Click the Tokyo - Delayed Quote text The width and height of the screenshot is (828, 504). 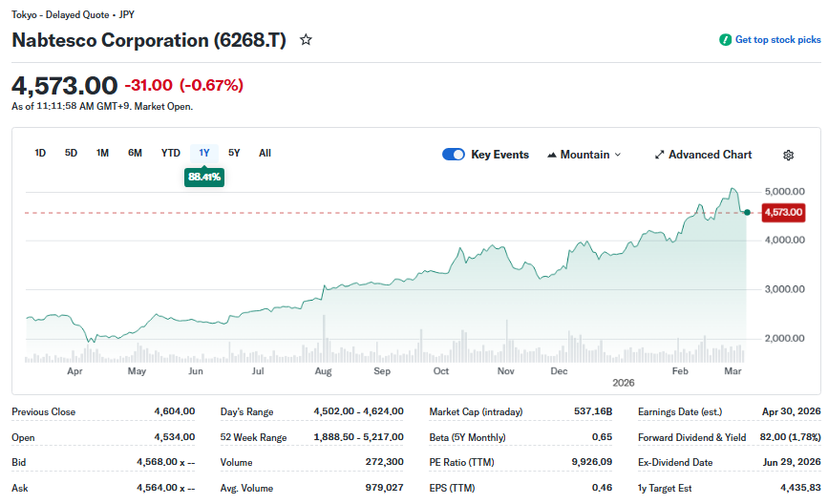click(x=60, y=14)
